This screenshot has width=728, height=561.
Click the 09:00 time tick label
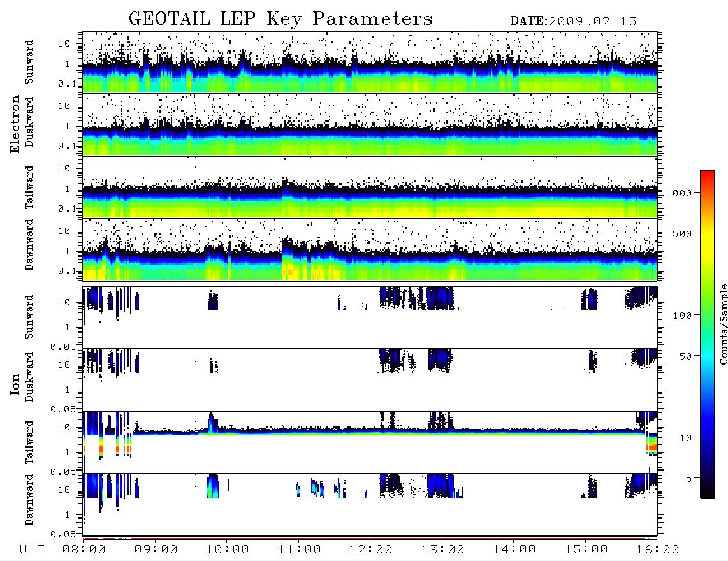[x=156, y=550]
